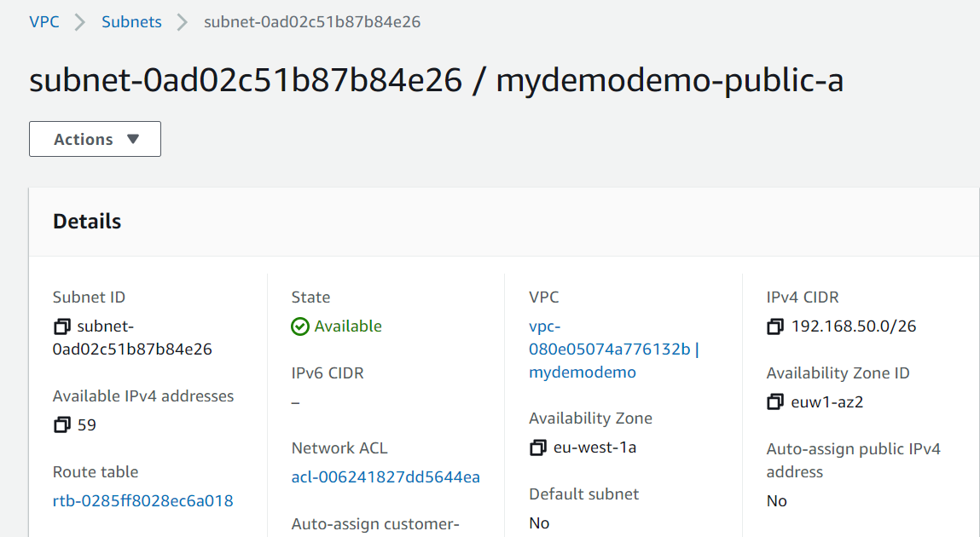This screenshot has height=537, width=980.
Task: Navigate to Subnets in the breadcrumb
Action: (131, 22)
